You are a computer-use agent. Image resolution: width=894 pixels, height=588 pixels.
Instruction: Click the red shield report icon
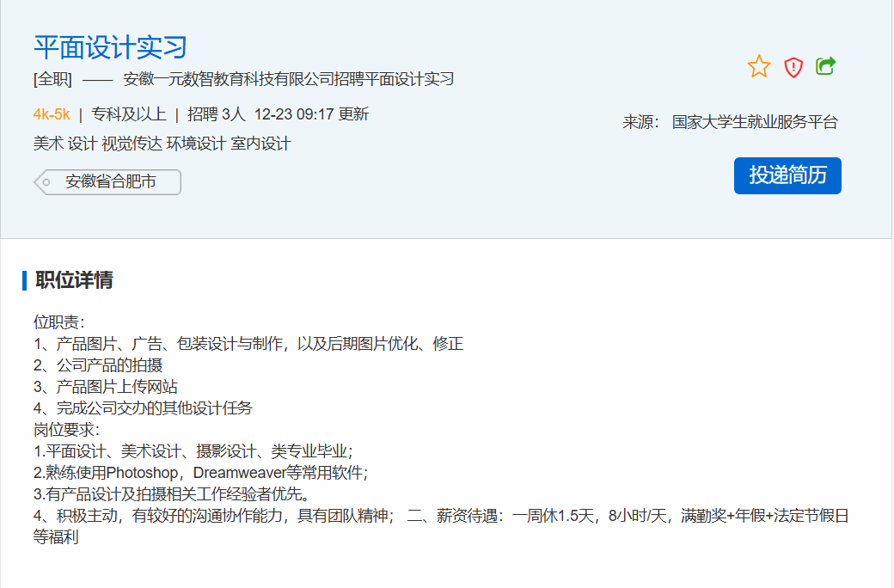point(793,67)
